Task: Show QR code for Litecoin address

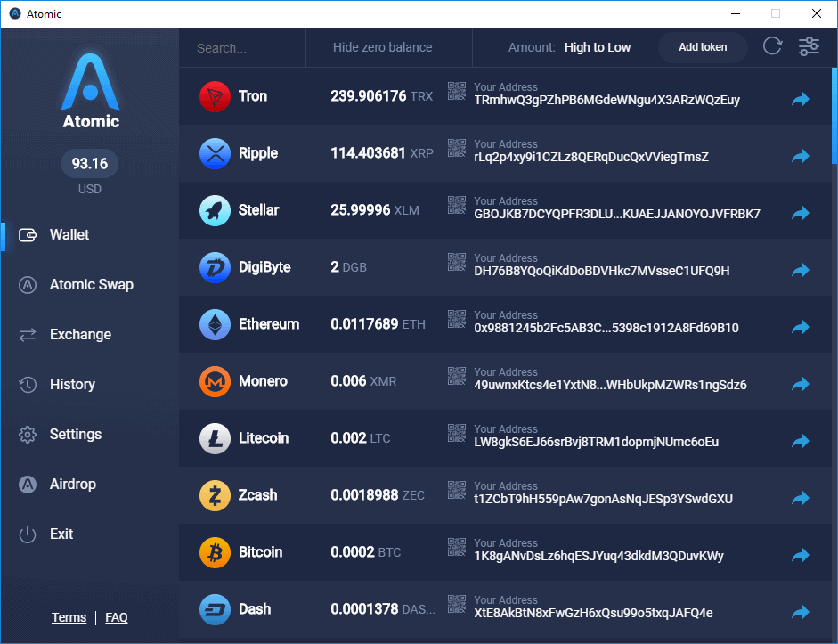Action: pyautogui.click(x=457, y=433)
